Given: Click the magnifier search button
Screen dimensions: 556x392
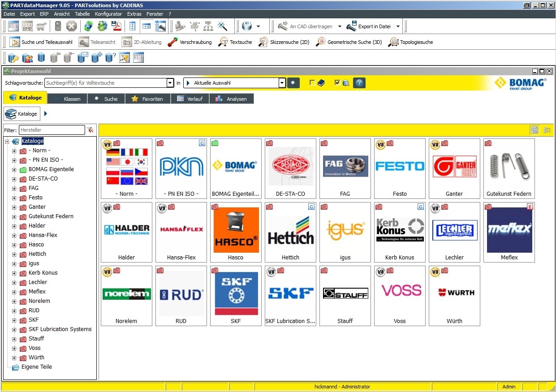Looking at the screenshot, I should pos(293,83).
